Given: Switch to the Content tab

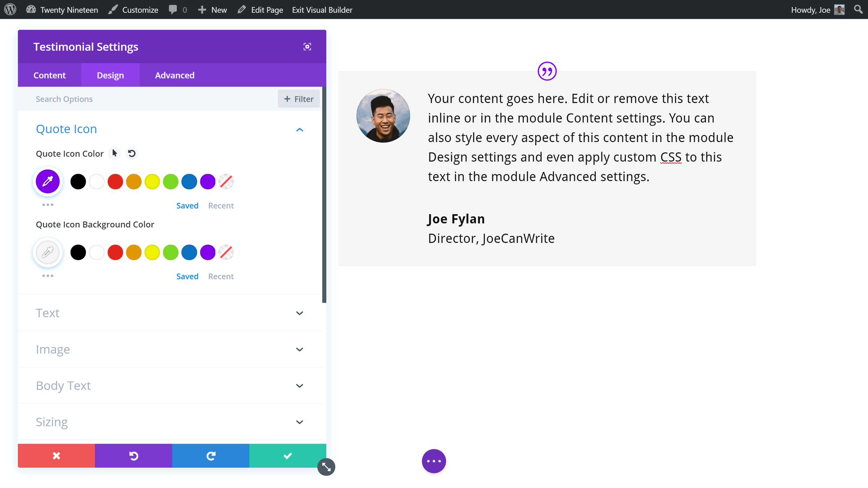Looking at the screenshot, I should tap(49, 75).
